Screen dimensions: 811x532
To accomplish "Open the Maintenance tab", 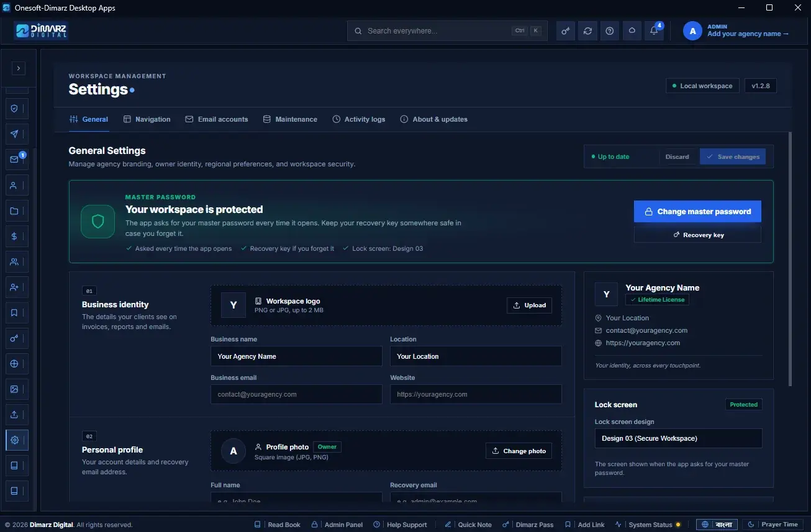I will tap(290, 119).
